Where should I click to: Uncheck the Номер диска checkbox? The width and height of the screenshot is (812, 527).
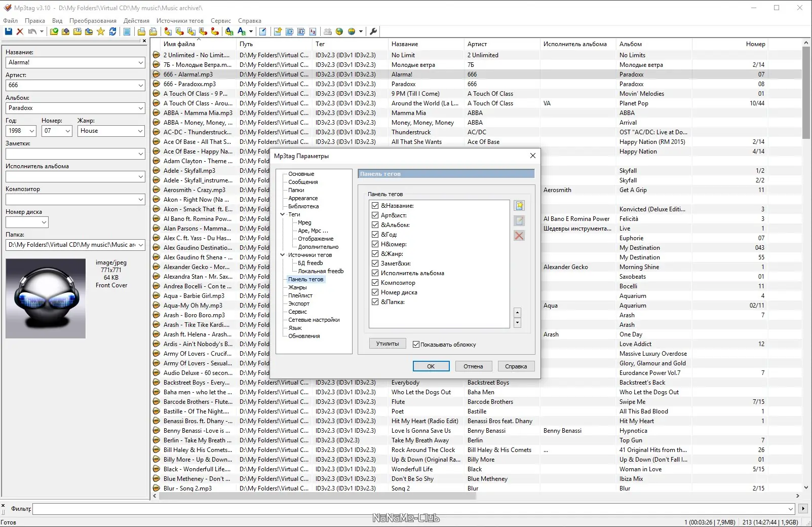point(375,292)
